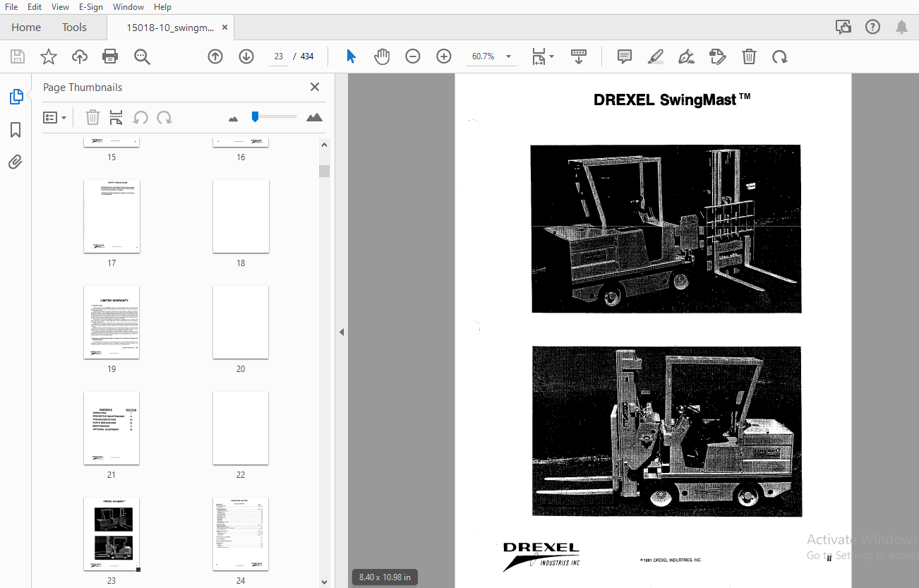Activate the Hand pan tool

(382, 56)
